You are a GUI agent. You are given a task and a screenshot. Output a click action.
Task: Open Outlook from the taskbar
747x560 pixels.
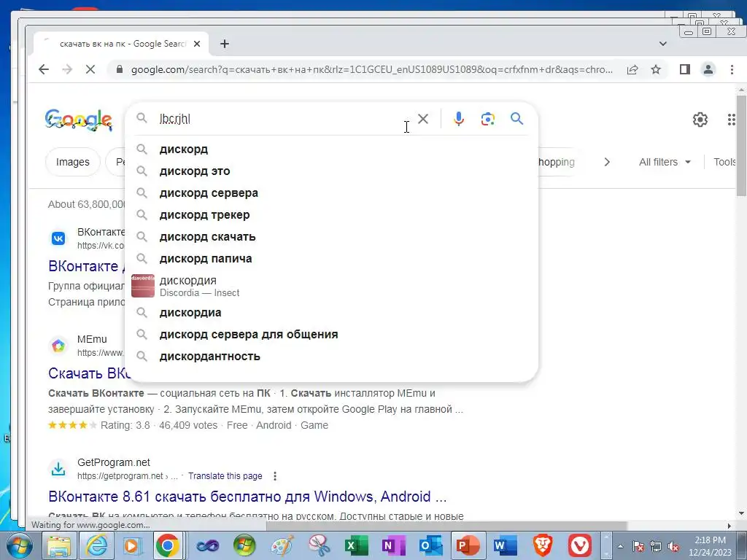pyautogui.click(x=430, y=545)
